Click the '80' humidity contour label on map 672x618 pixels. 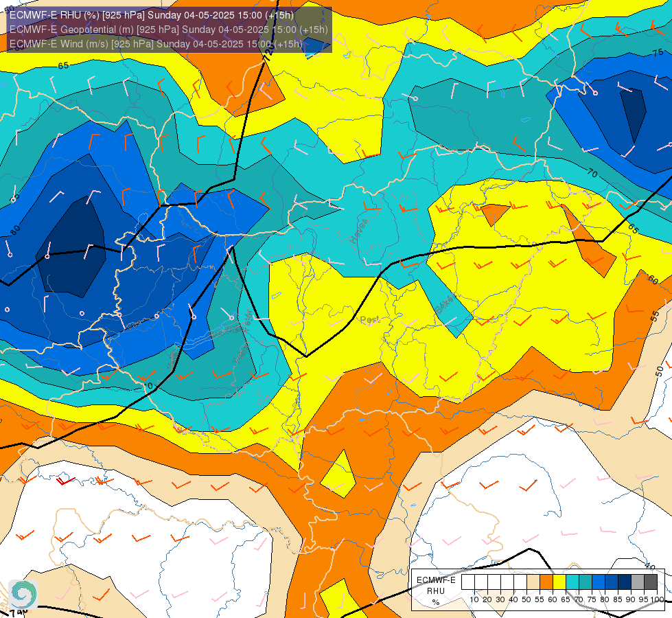(x=15, y=230)
